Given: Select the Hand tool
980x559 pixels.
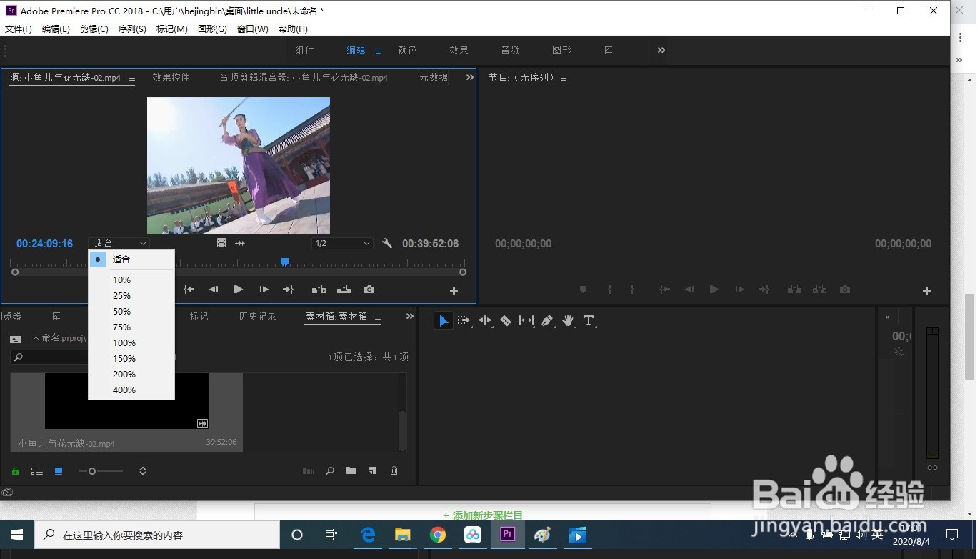Looking at the screenshot, I should click(x=568, y=321).
